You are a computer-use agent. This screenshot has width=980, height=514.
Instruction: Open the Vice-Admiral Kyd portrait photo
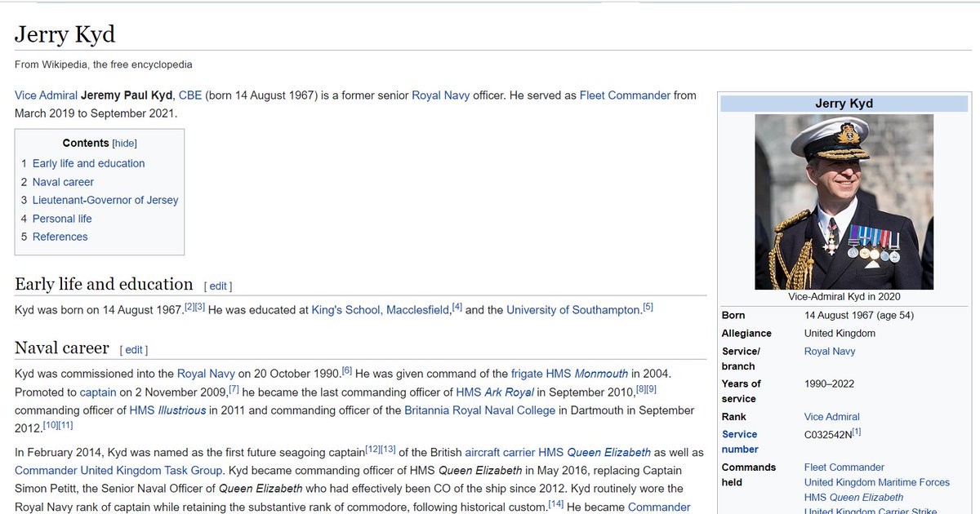(844, 202)
